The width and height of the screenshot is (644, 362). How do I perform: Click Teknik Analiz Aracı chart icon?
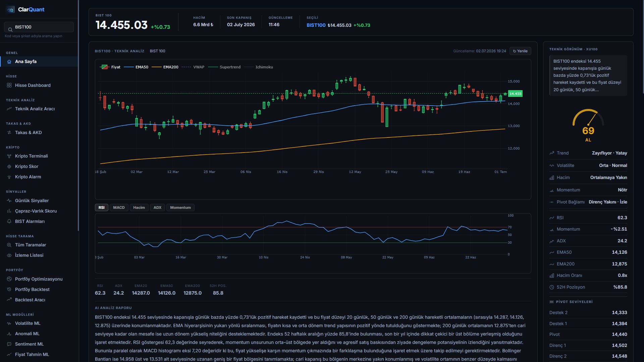pyautogui.click(x=9, y=109)
